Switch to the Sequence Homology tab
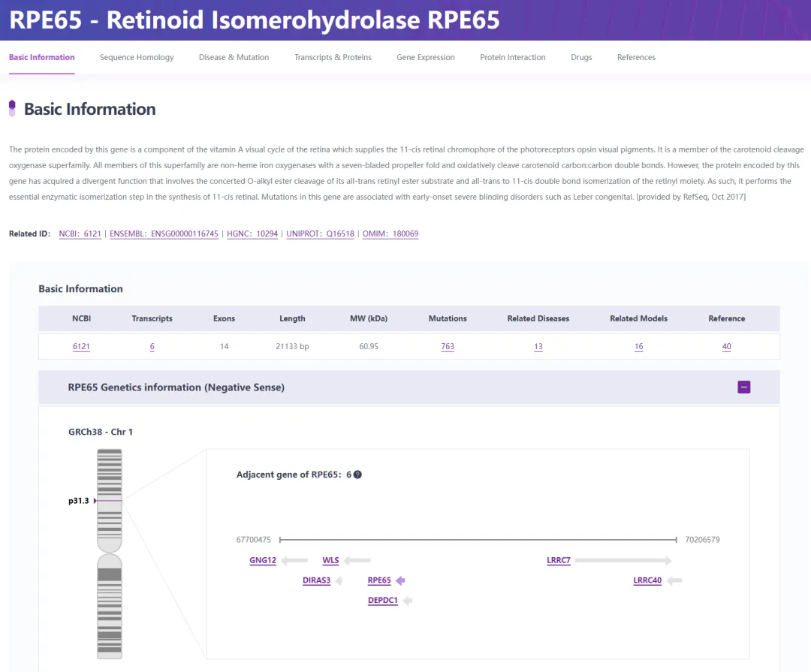This screenshot has height=672, width=811. click(x=137, y=57)
